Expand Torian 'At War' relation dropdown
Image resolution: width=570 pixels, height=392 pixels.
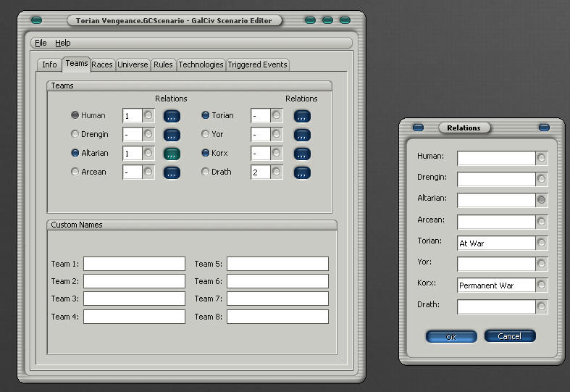[x=541, y=243]
